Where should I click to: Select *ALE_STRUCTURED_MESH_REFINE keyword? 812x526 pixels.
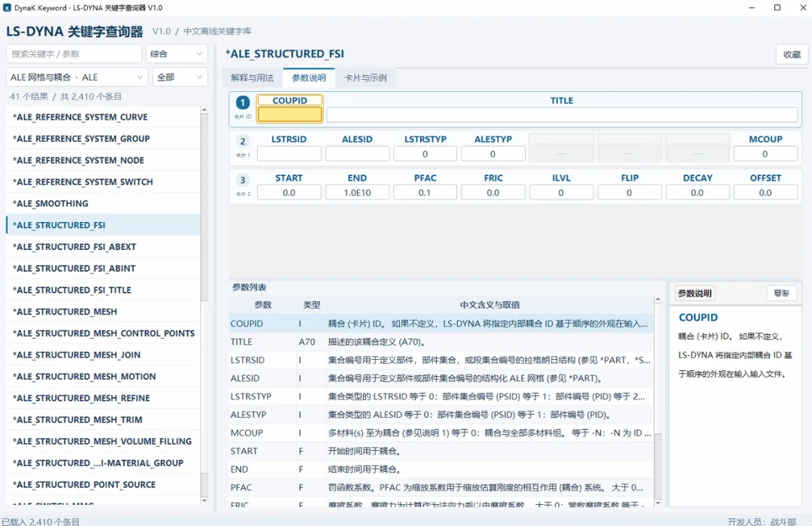(x=103, y=398)
